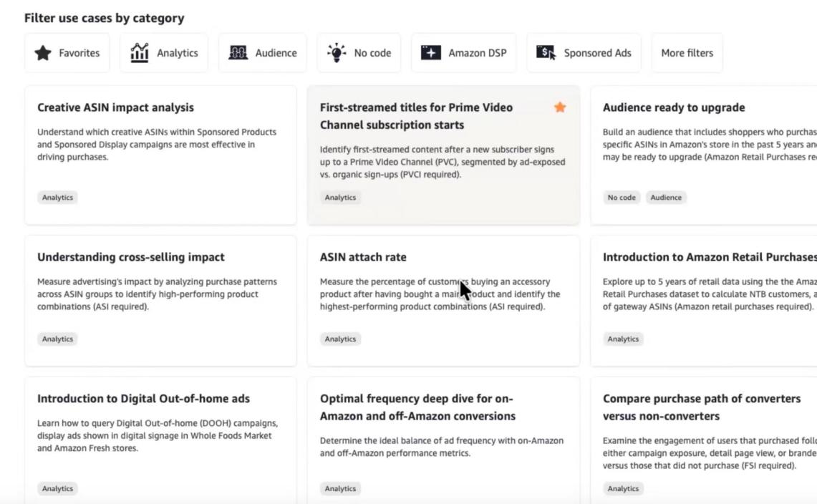The image size is (817, 504).
Task: Click No code tag on Audience card
Action: 621,198
